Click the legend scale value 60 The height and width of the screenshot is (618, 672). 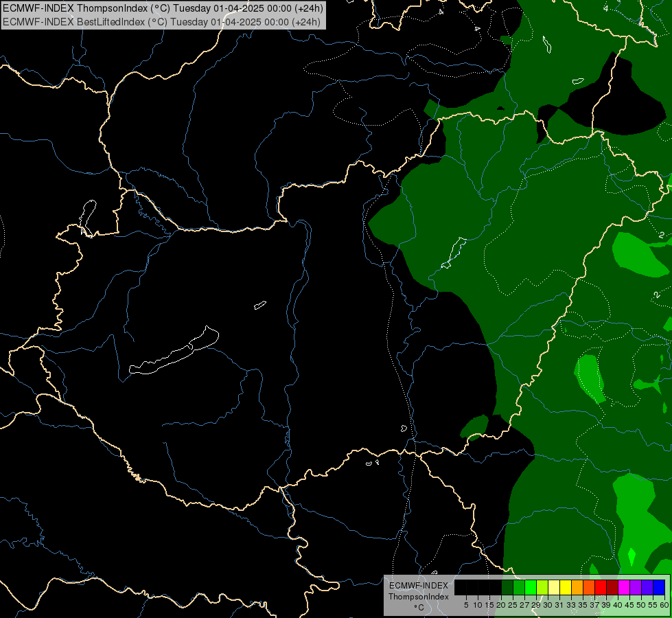[x=664, y=605]
